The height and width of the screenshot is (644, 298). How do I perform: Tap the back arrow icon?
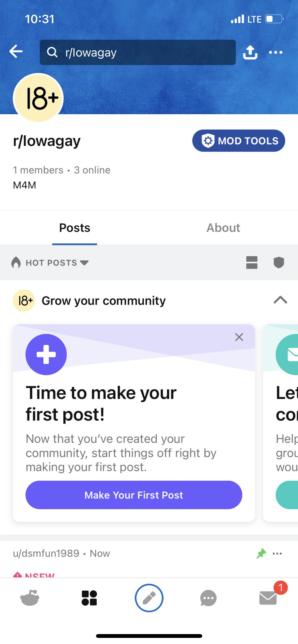(x=16, y=52)
